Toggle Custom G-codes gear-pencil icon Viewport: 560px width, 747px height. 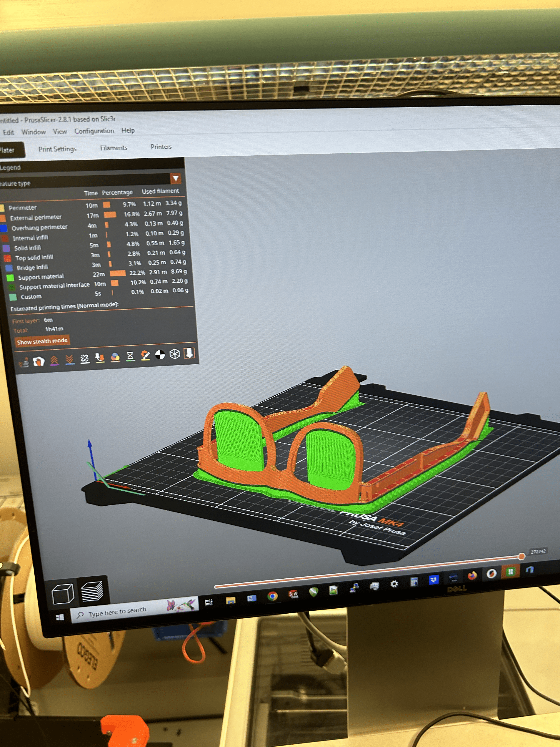point(145,355)
